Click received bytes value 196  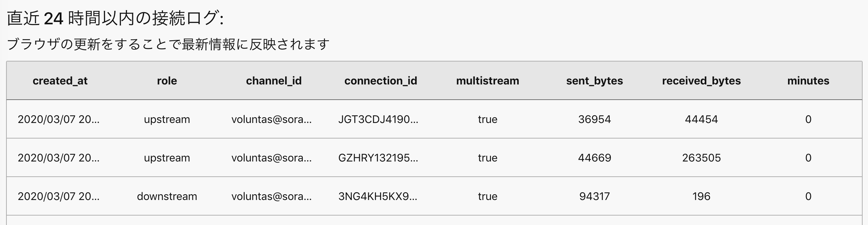pos(701,196)
